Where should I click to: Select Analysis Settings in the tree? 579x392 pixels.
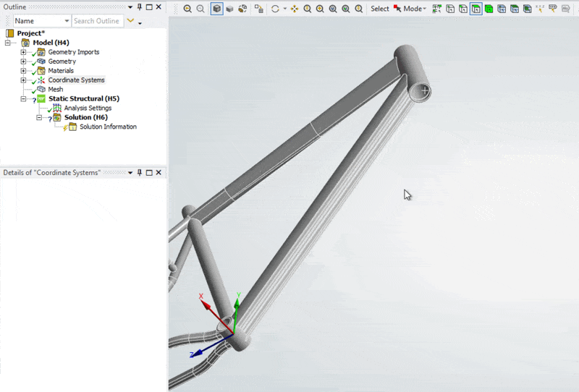87,108
